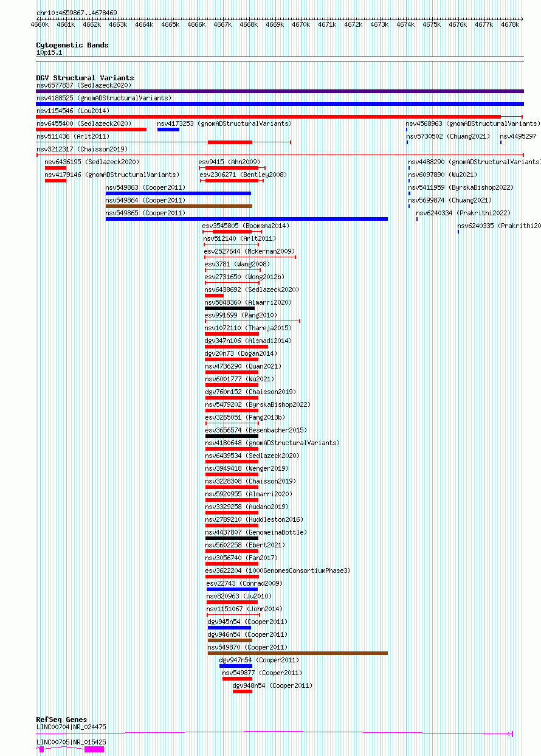Click nsv6097890 (Wu2021) label
This screenshot has height=756, width=541.
(x=443, y=175)
